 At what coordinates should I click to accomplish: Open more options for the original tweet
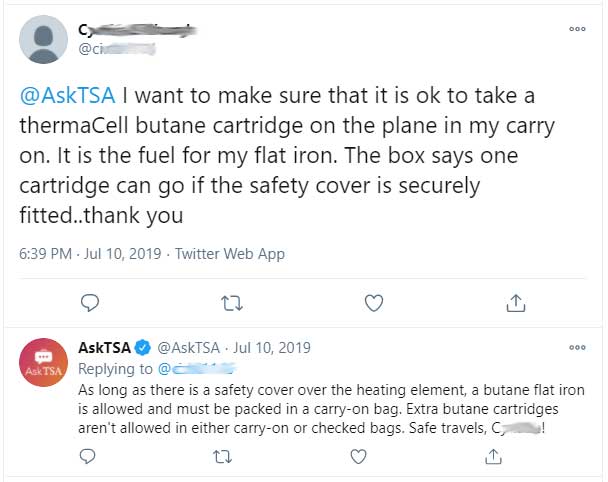pos(577,29)
